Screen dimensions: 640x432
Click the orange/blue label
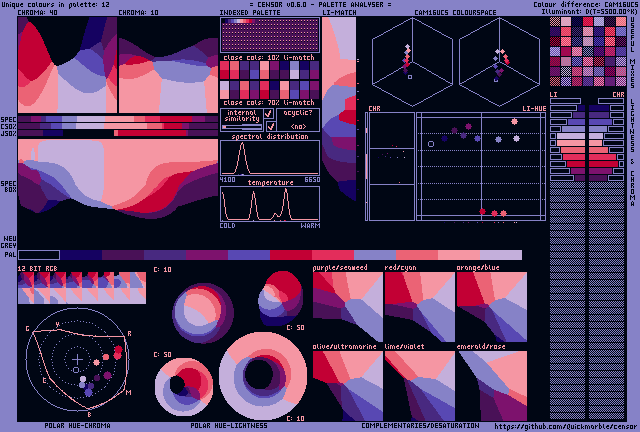pyautogui.click(x=478, y=267)
